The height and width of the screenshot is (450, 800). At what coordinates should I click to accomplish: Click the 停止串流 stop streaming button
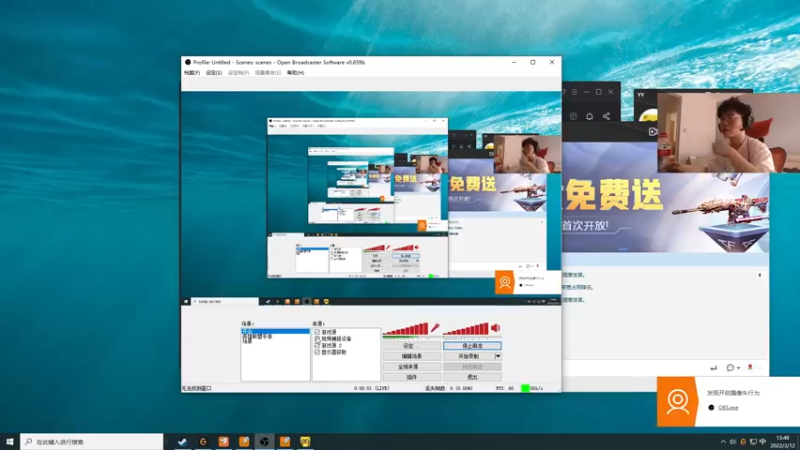(472, 346)
